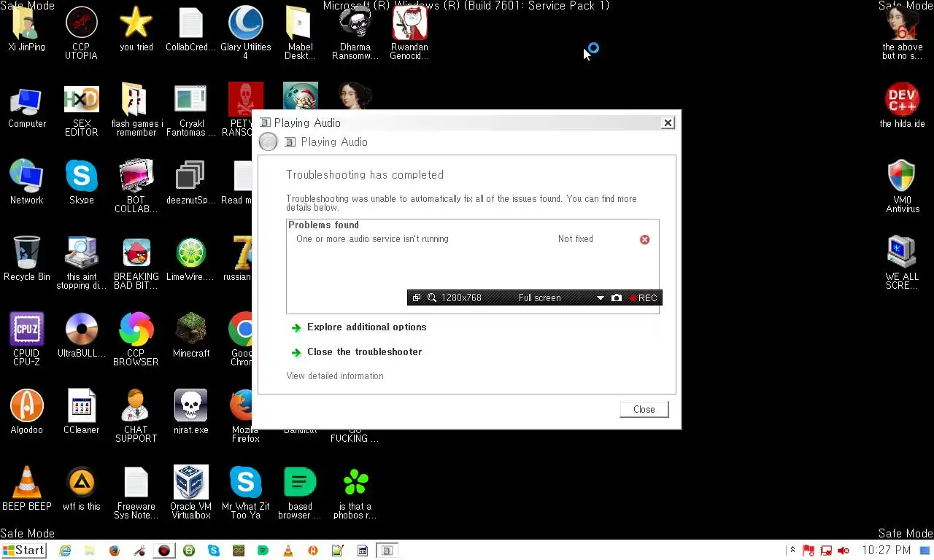This screenshot has width=934, height=560.
Task: Launch CCleaner from the desktop
Action: [x=81, y=412]
